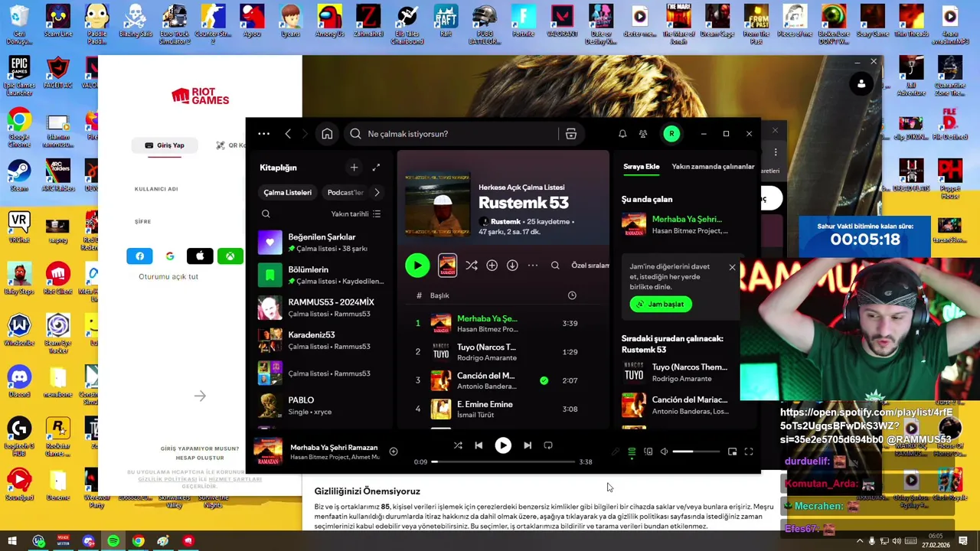Open the friend activity icon in Spotify
Viewport: 980px width, 551px height.
(x=643, y=134)
